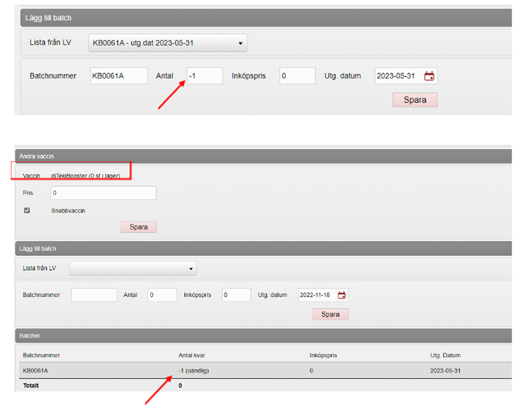Click Batchnummer field containing KB0061A
The height and width of the screenshot is (415, 532).
pos(118,76)
